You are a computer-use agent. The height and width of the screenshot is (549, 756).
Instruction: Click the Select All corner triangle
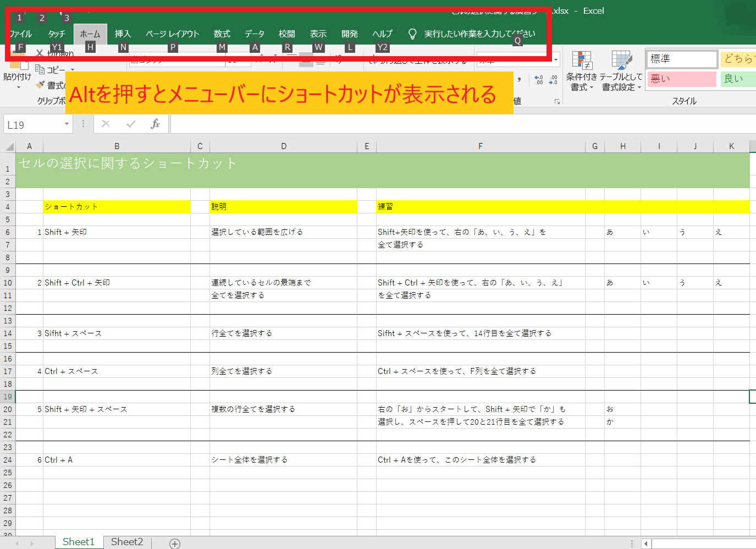[x=10, y=146]
